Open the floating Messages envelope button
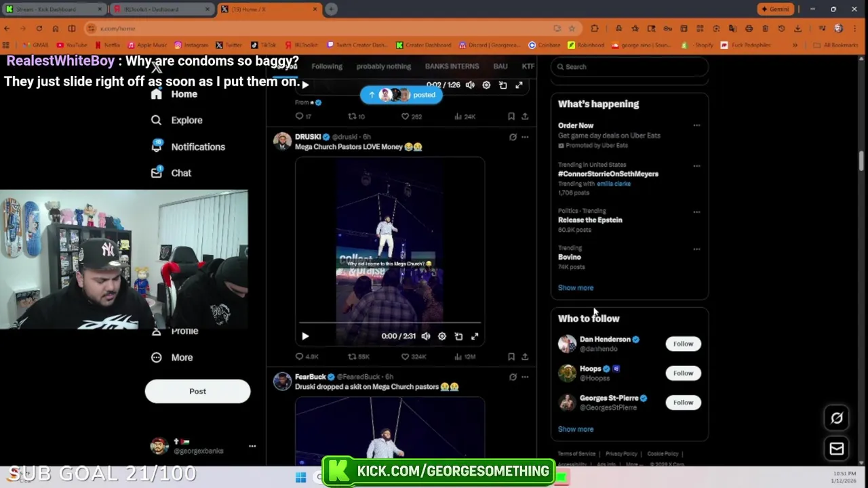The image size is (868, 488). pos(837,449)
